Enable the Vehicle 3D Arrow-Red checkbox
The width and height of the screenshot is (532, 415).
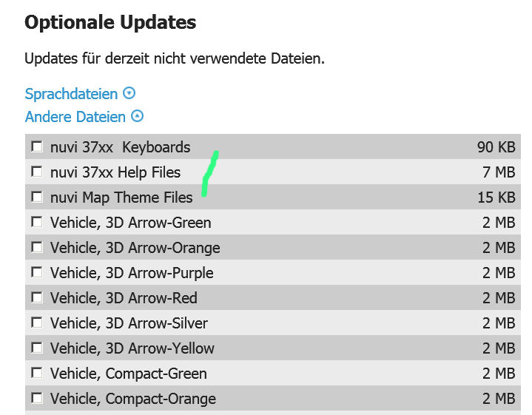pyautogui.click(x=37, y=297)
